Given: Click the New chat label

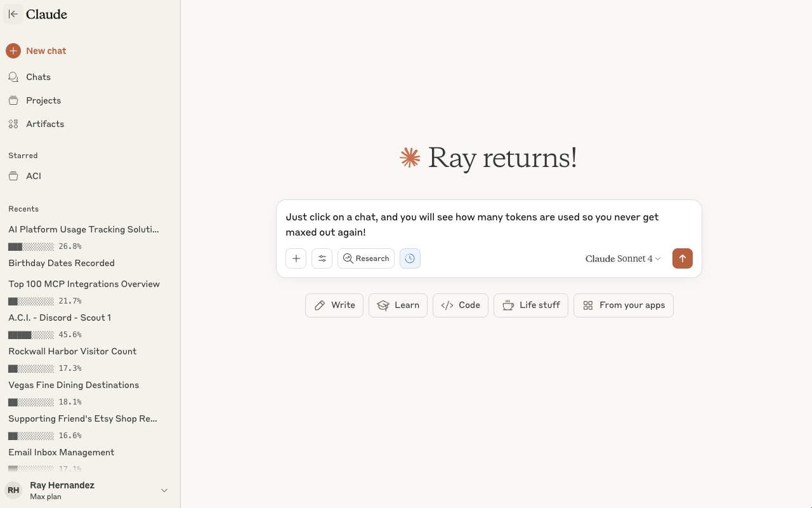Looking at the screenshot, I should click(x=46, y=51).
